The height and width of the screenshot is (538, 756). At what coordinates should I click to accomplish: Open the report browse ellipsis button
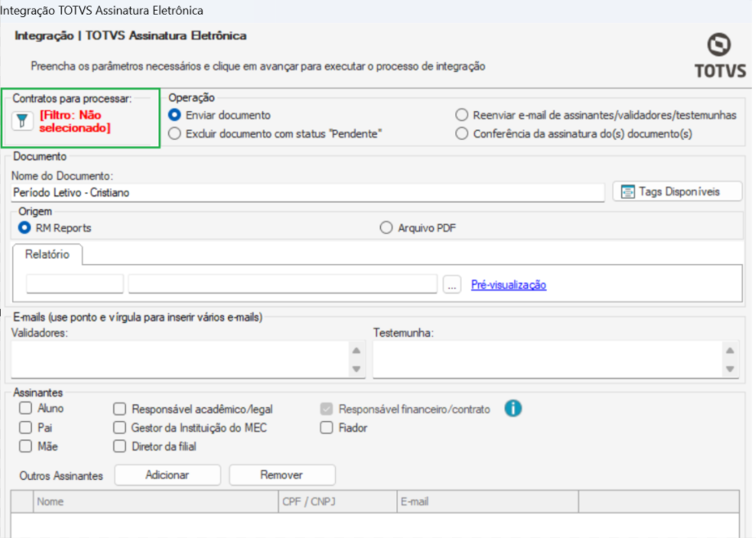click(x=452, y=285)
